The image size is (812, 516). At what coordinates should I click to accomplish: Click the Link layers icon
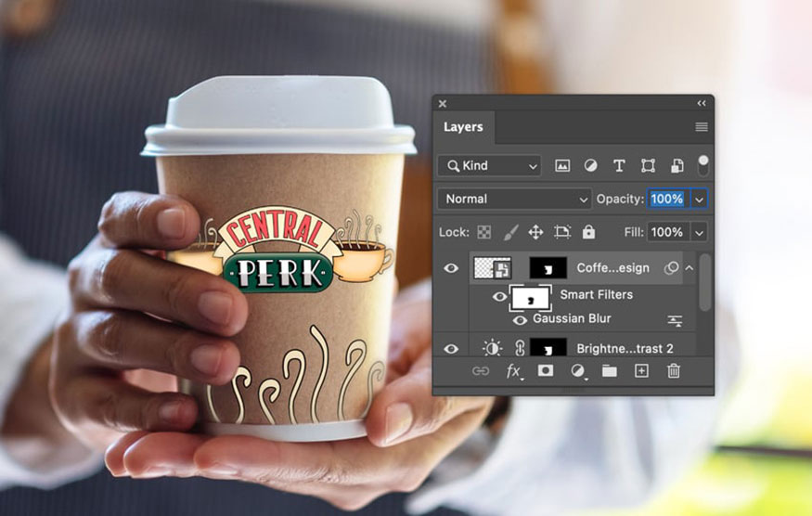pos(481,371)
